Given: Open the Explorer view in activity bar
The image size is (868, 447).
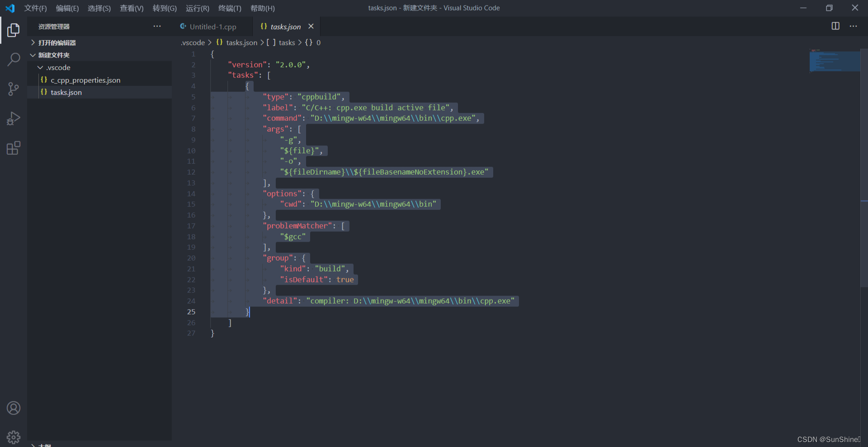Looking at the screenshot, I should [x=14, y=30].
